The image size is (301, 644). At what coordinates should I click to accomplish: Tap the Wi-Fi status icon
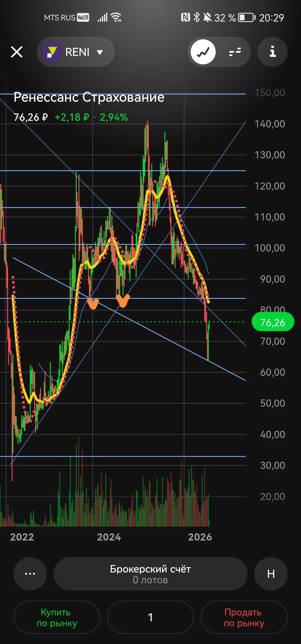pos(116,17)
